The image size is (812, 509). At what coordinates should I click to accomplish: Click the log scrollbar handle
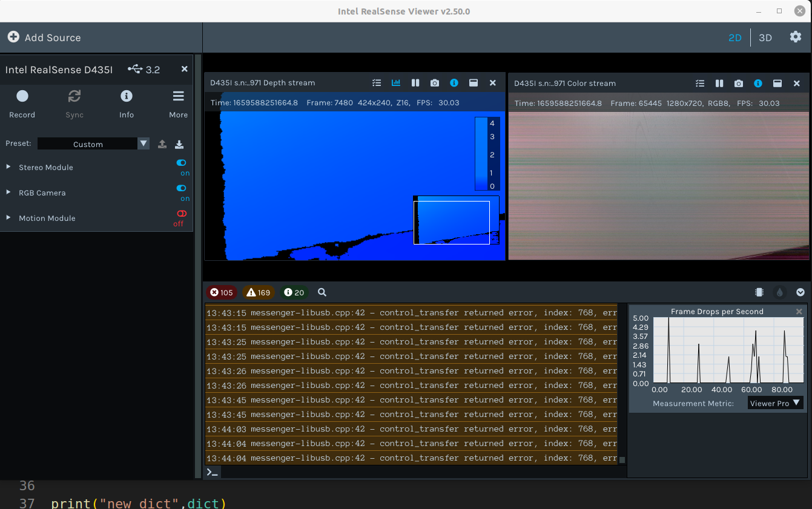[622, 460]
